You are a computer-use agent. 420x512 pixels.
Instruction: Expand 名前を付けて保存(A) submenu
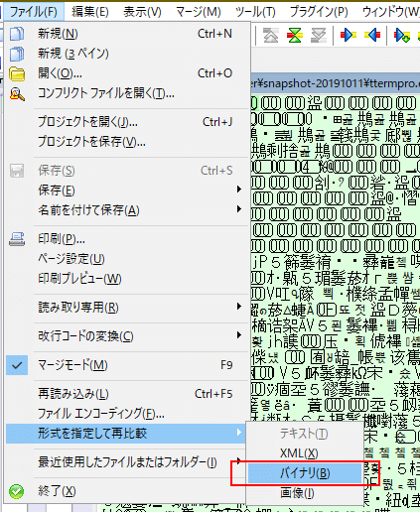point(127,210)
